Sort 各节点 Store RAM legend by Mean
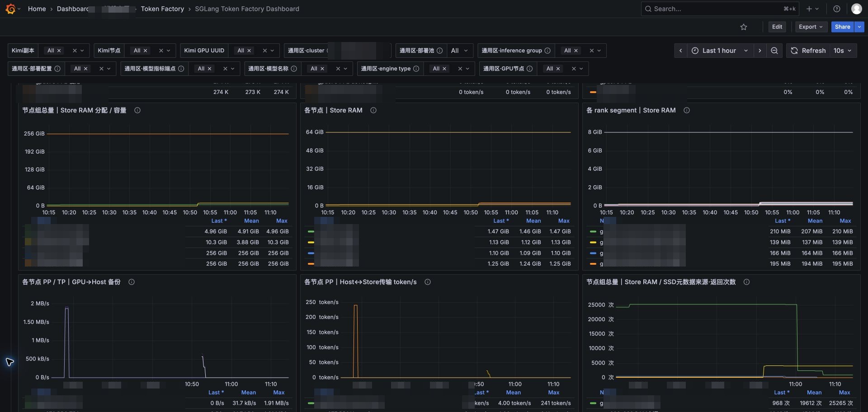This screenshot has height=412, width=868. [533, 221]
